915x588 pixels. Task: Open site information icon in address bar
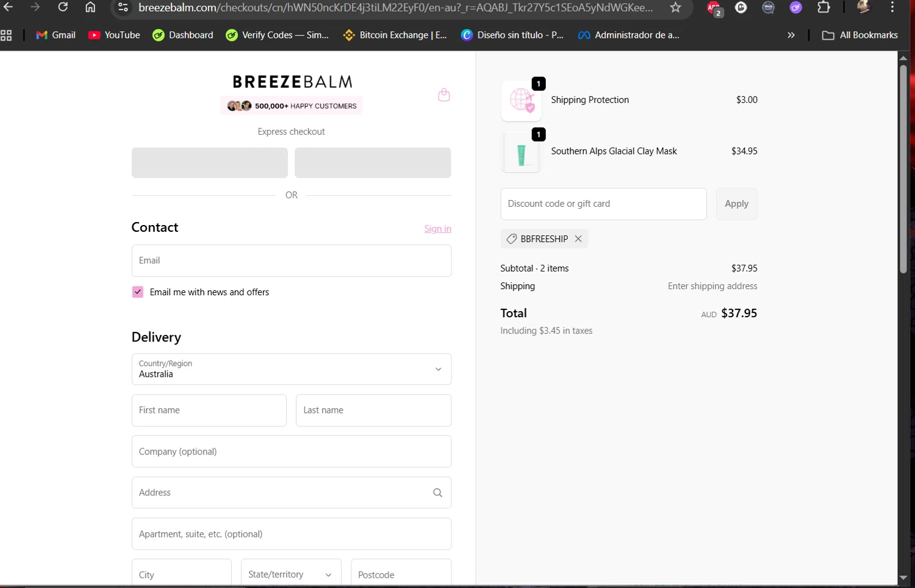[x=123, y=7]
